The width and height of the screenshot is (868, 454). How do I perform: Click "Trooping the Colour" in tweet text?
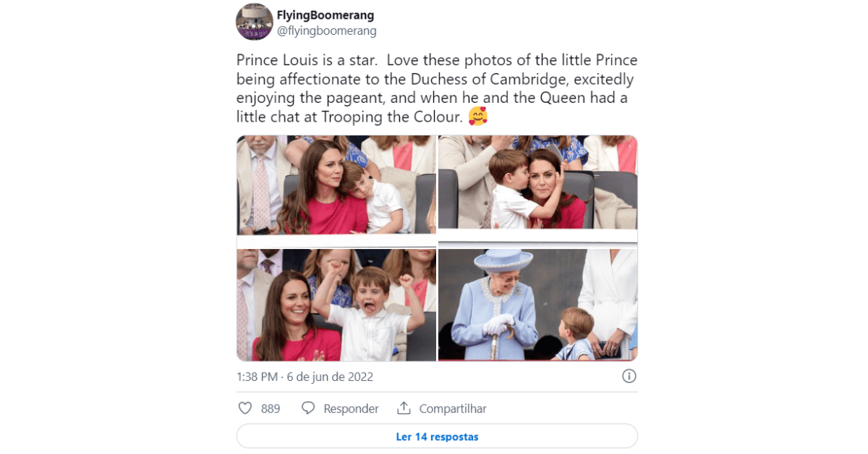389,117
